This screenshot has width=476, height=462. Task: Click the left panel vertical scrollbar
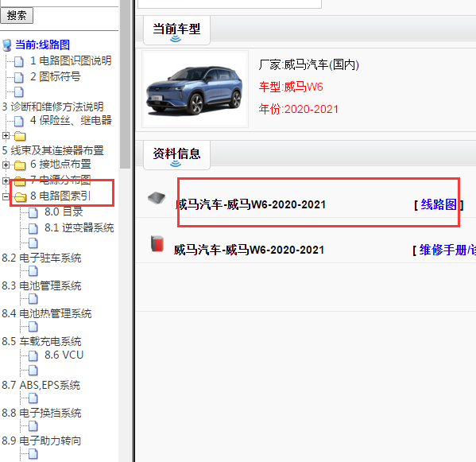click(125, 84)
